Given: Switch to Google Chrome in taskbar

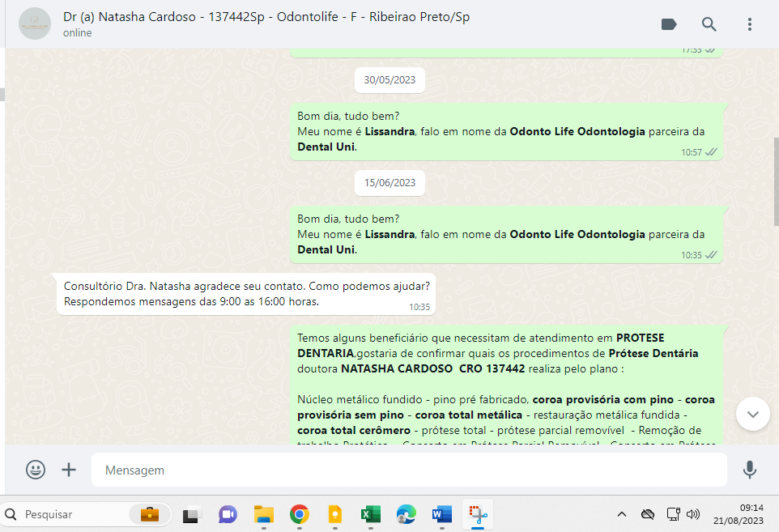Looking at the screenshot, I should click(x=299, y=515).
